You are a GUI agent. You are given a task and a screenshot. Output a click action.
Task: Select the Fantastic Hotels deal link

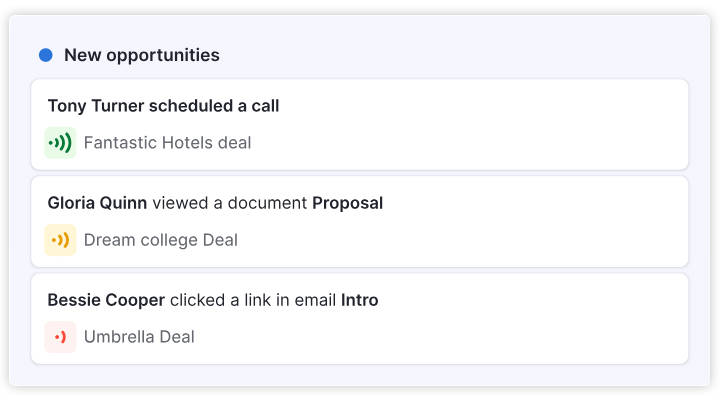click(x=167, y=143)
